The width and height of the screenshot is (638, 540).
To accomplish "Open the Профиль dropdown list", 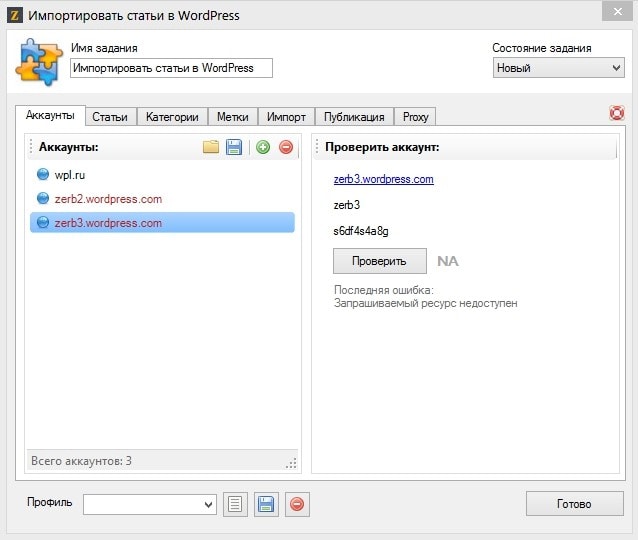I will pos(150,505).
